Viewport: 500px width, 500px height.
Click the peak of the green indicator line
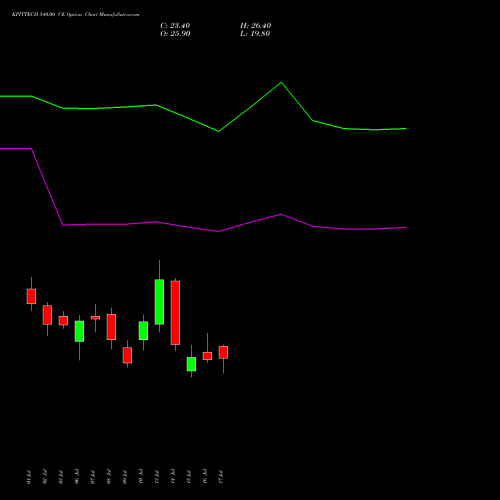tap(281, 82)
